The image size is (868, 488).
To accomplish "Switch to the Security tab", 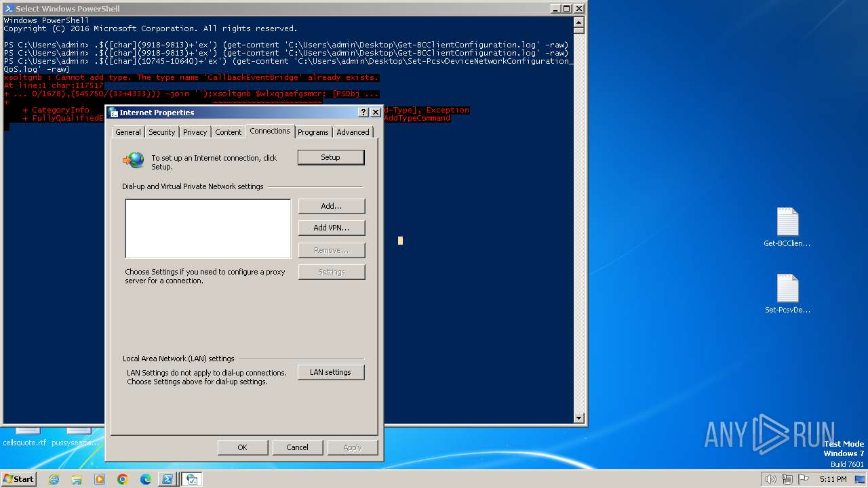I will pos(161,132).
